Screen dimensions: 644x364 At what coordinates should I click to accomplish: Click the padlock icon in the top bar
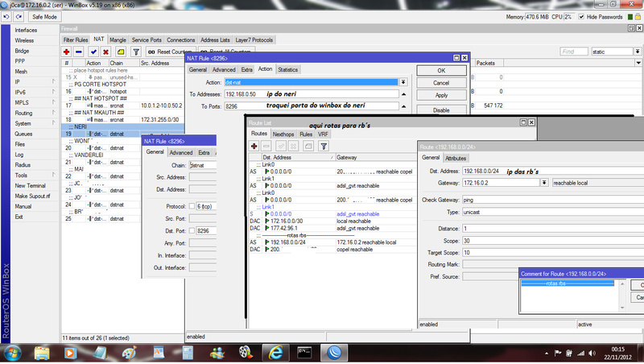pos(638,17)
